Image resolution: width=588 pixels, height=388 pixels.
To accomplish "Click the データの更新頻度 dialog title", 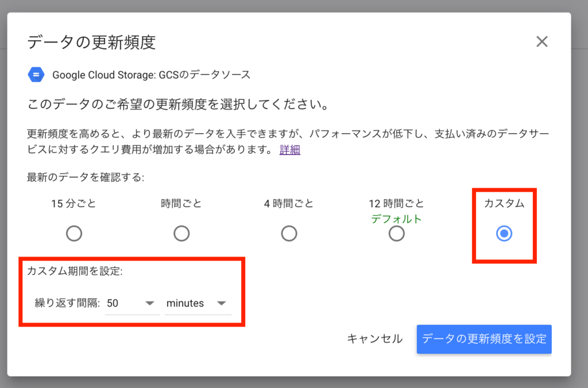I will (91, 42).
